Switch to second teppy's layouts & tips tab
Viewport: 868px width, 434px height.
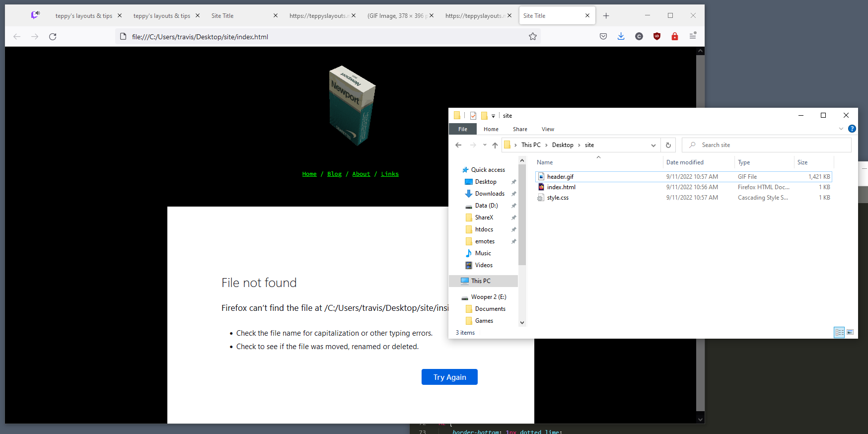[x=161, y=15]
